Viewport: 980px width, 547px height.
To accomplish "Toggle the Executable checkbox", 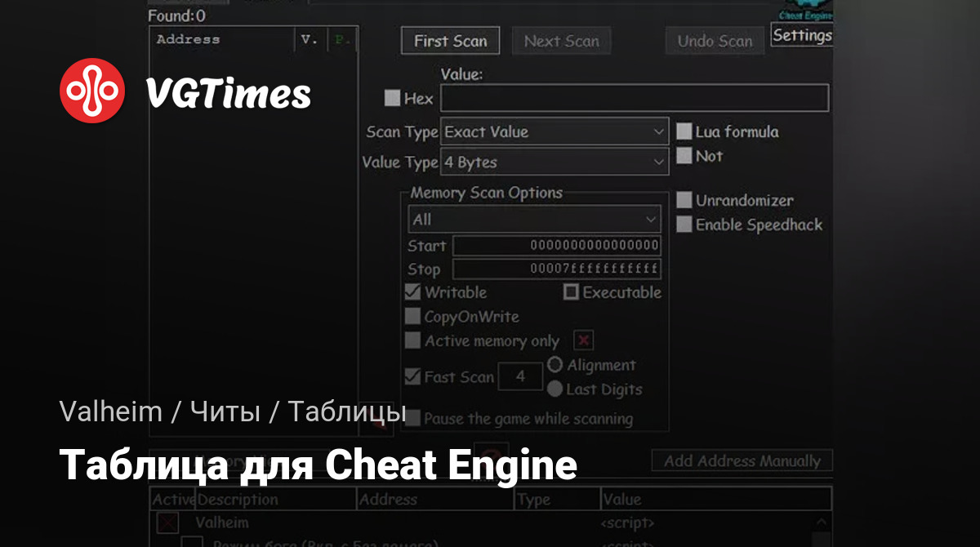I will [x=571, y=292].
